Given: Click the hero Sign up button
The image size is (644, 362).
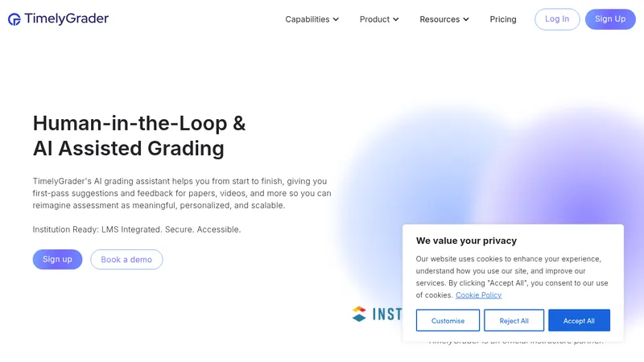Looking at the screenshot, I should click(x=57, y=259).
